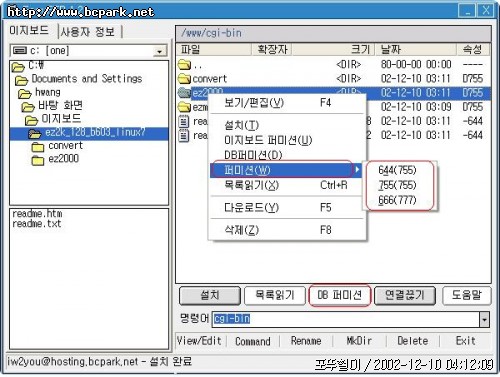Switch to the 이지보드 tab
The height and width of the screenshot is (377, 500).
pos(29,31)
